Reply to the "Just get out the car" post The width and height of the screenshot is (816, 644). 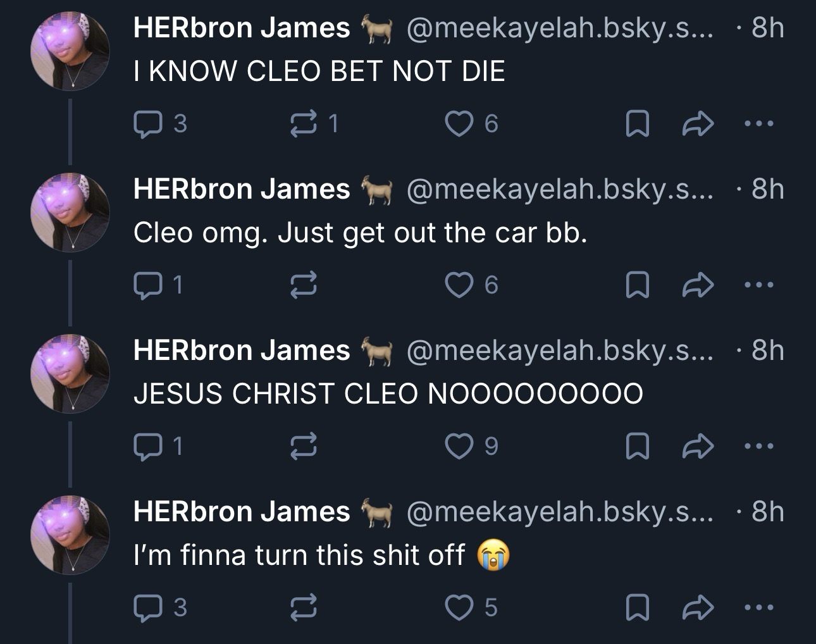click(x=147, y=285)
